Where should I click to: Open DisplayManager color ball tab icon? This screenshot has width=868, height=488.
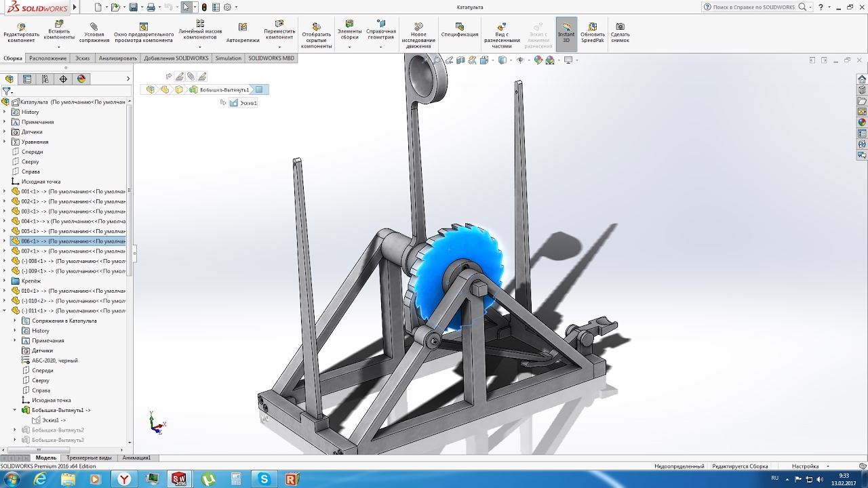click(x=81, y=79)
